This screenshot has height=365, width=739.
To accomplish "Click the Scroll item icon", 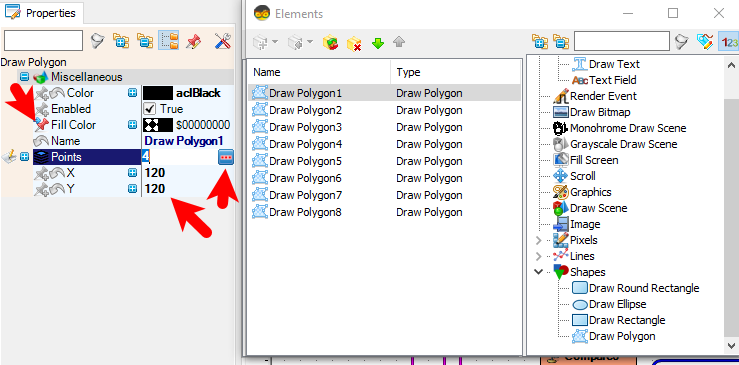I will 561,176.
